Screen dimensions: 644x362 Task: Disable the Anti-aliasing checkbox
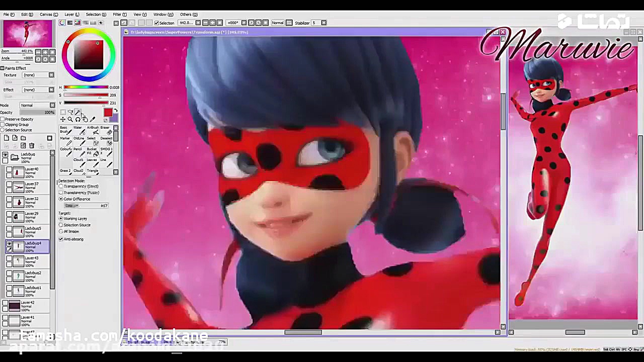(61, 239)
